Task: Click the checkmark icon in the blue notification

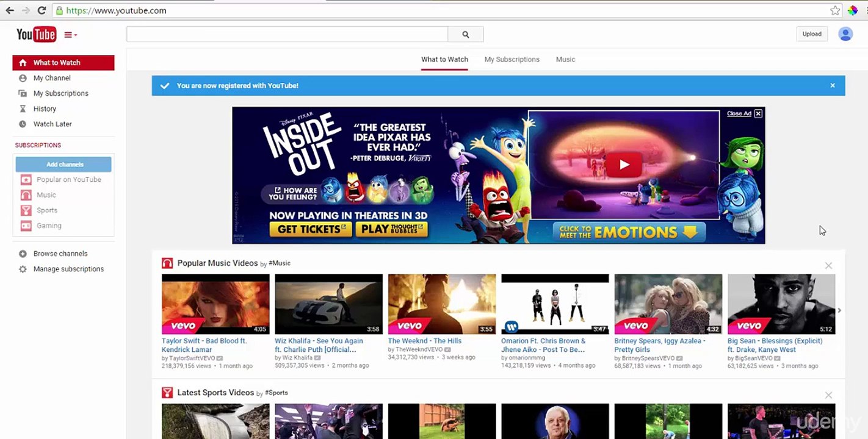Action: (x=164, y=86)
